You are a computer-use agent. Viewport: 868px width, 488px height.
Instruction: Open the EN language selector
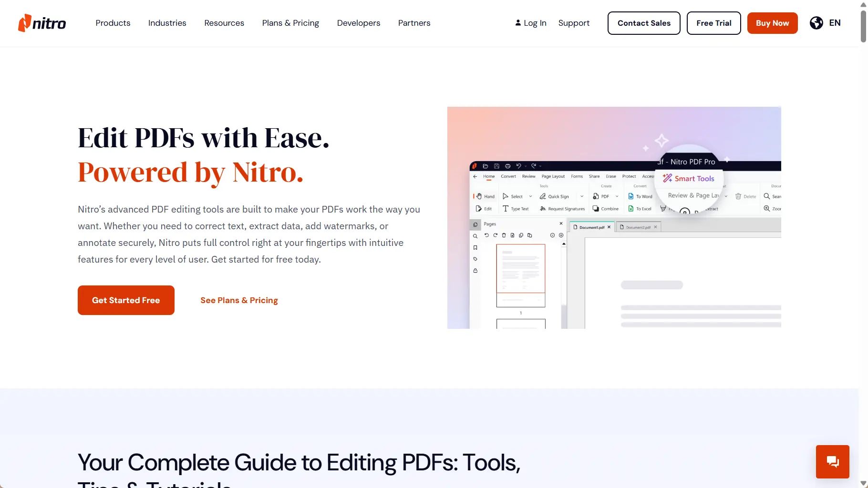tap(835, 23)
